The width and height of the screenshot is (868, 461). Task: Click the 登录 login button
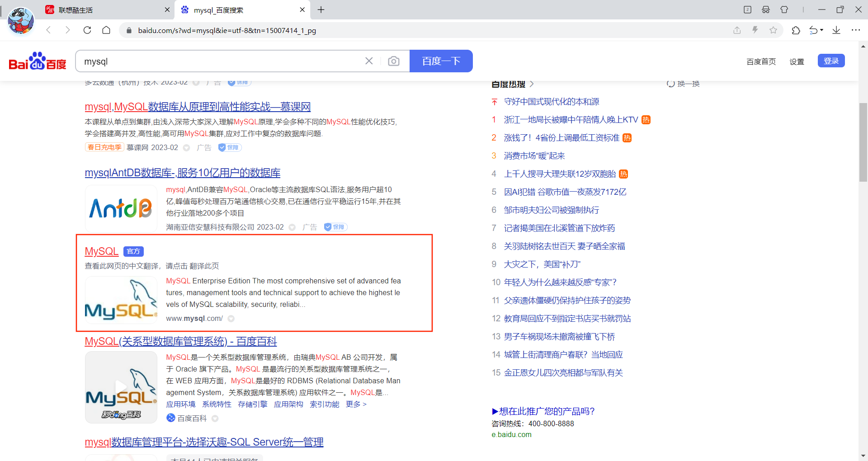[831, 61]
